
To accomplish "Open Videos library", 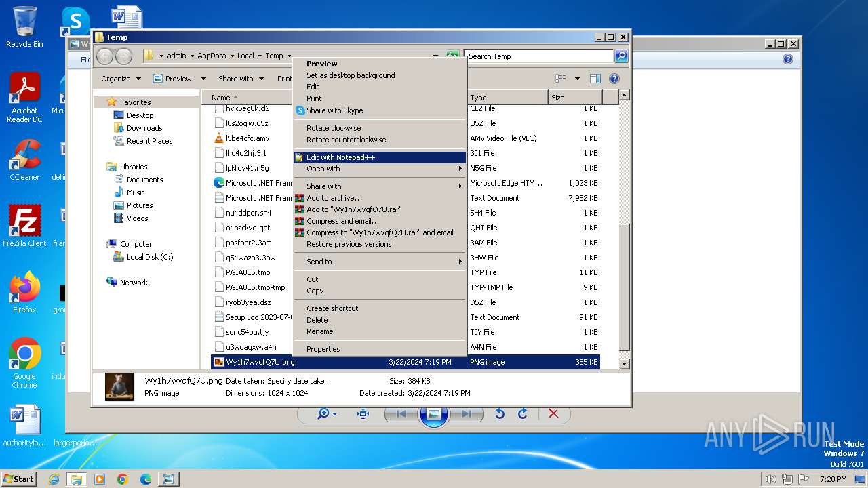I will click(x=137, y=218).
